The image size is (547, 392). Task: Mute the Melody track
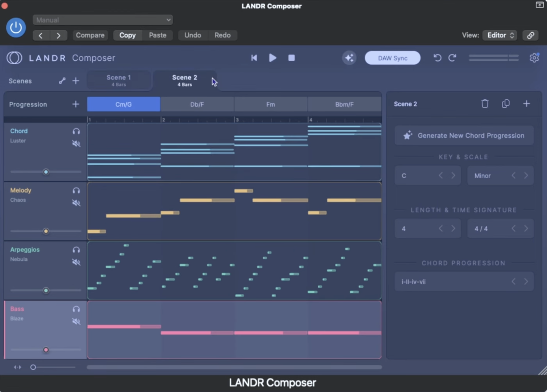pos(76,203)
